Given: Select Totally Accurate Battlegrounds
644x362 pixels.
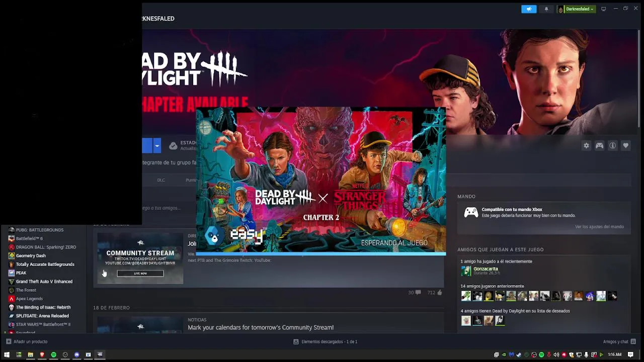Looking at the screenshot, I should (x=45, y=264).
